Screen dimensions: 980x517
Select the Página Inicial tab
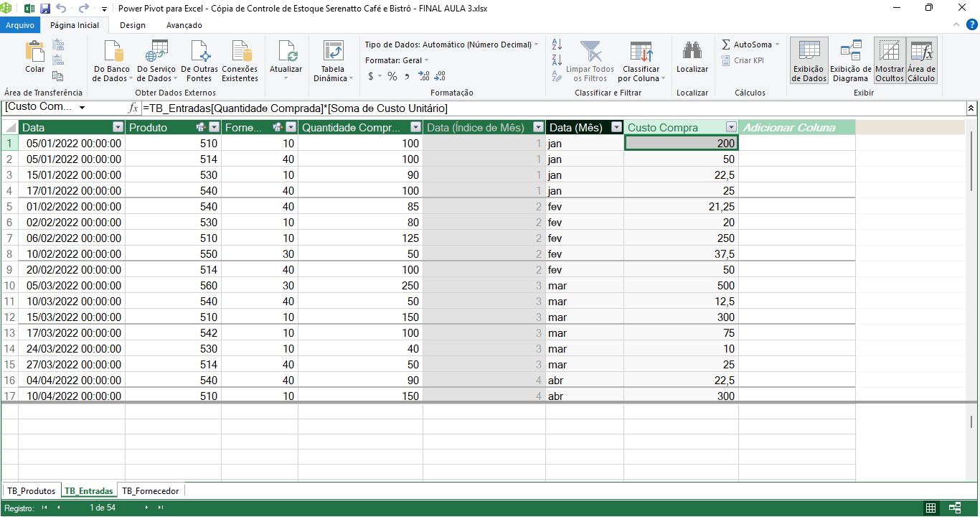pyautogui.click(x=75, y=25)
